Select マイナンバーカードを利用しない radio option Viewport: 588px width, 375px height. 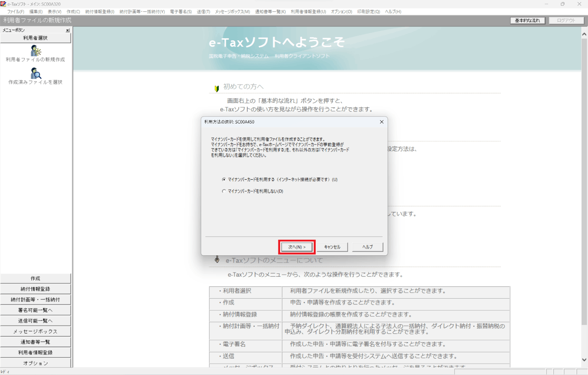pyautogui.click(x=224, y=191)
